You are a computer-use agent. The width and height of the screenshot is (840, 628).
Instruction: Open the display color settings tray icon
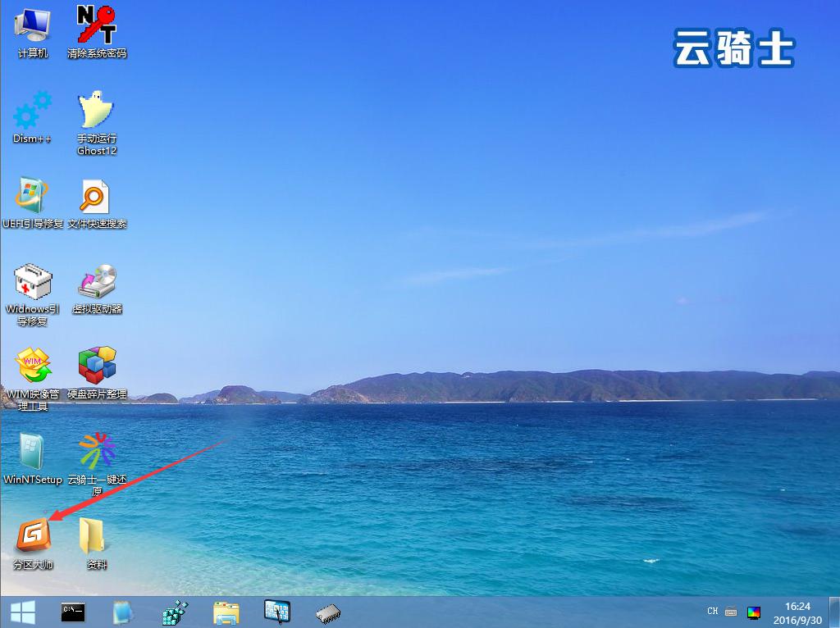[x=754, y=612]
